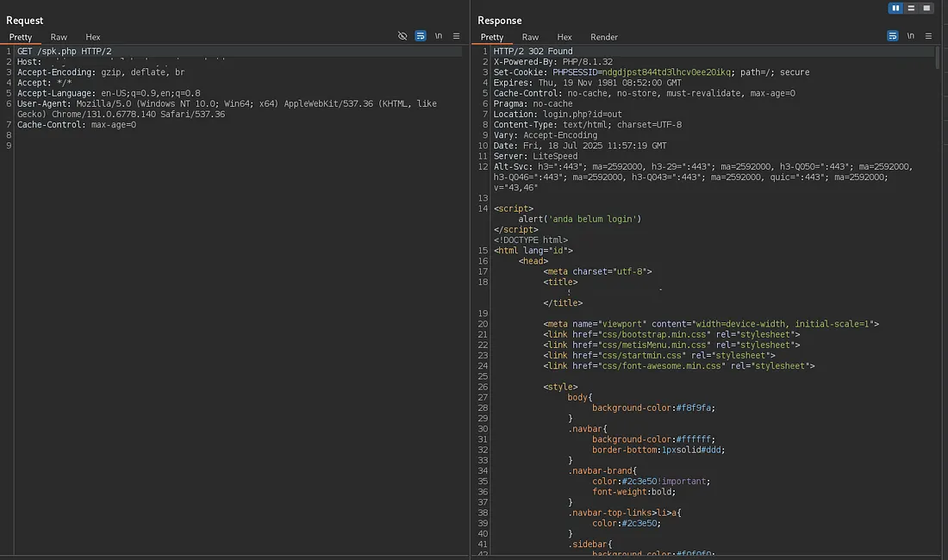The width and height of the screenshot is (948, 560).
Task: Click the 'font-weight:bold;' style line
Action: [x=634, y=492]
